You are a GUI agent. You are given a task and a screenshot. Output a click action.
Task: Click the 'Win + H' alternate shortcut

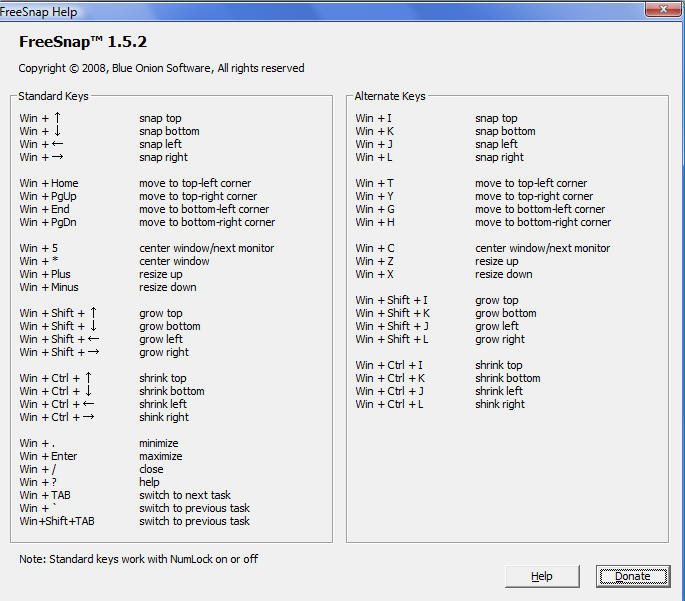click(375, 222)
